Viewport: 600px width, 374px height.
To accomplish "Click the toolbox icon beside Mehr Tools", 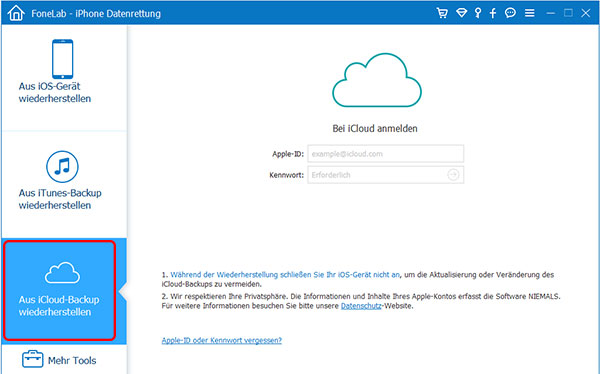I will [x=33, y=359].
